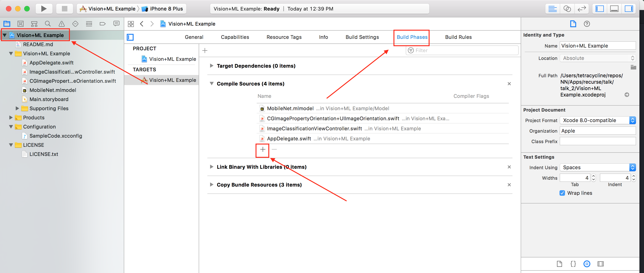Viewport: 644px width, 273px height.
Task: Click the Organization text field
Action: pos(597,131)
